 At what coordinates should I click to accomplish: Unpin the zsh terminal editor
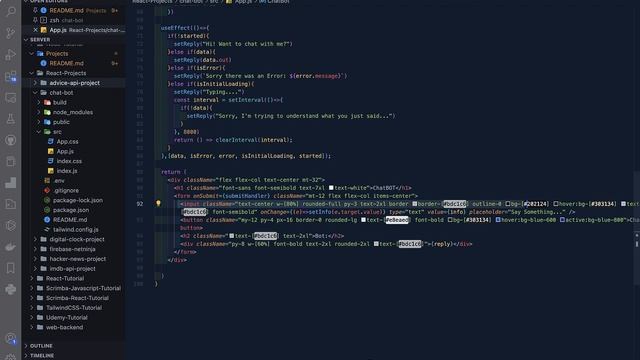tap(36, 20)
